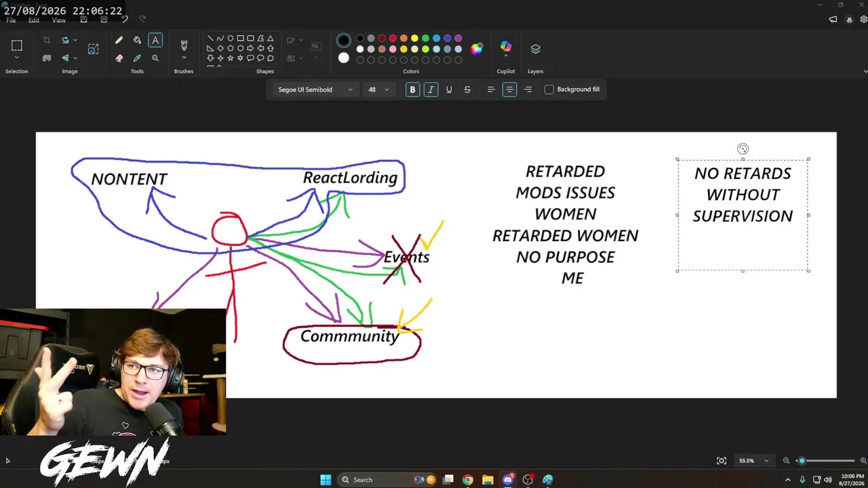Viewport: 868px width, 488px height.
Task: Pick the purple color swatch
Action: (458, 39)
